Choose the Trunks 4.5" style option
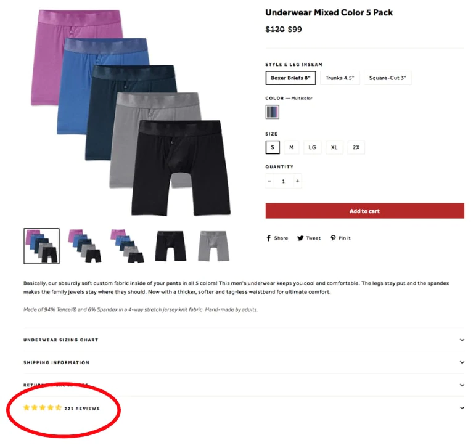This screenshot has width=476, height=448. click(x=339, y=78)
